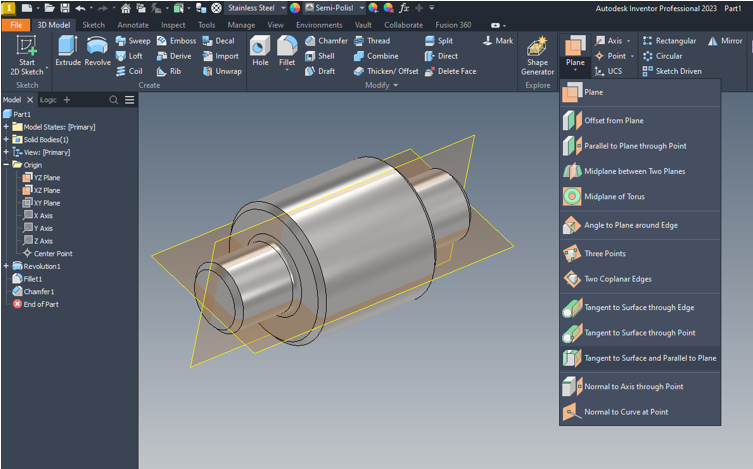Select the Rib tool

pyautogui.click(x=169, y=71)
